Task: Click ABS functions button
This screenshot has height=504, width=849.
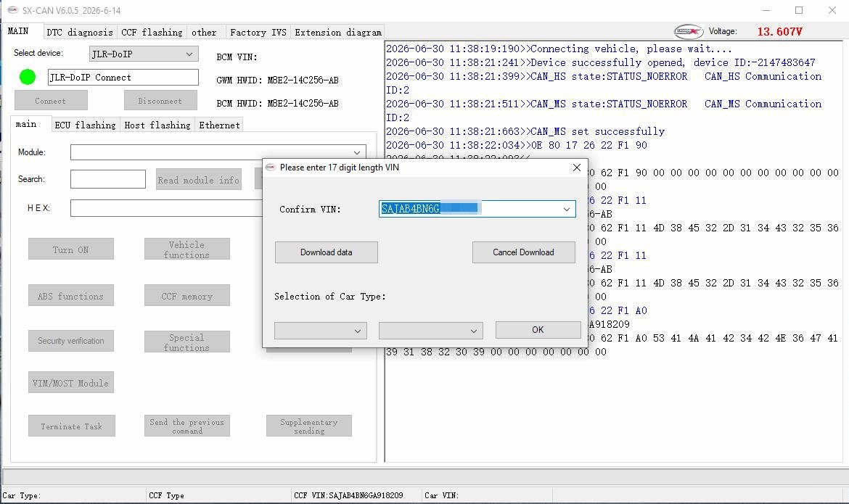Action: (71, 296)
